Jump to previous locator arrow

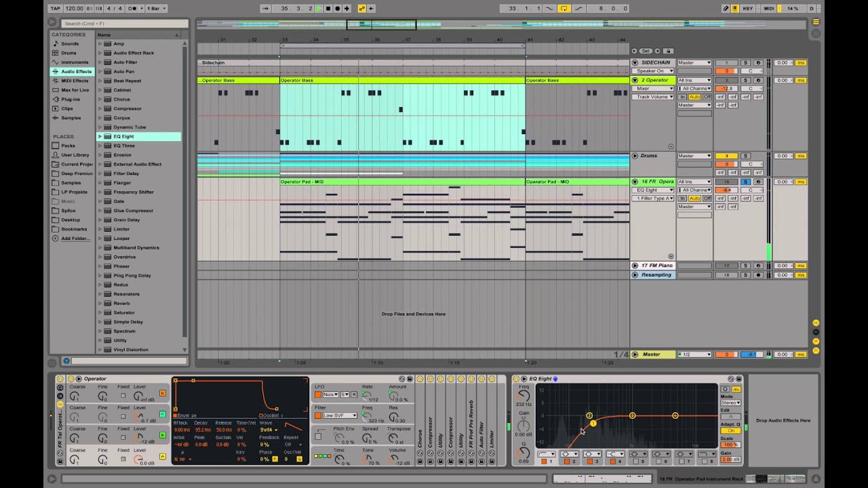pyautogui.click(x=635, y=51)
